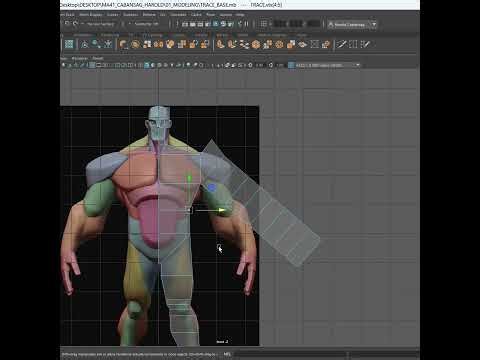480x360 pixels.
Task: Click the round orange sphere shelf icon
Action: 135,44
